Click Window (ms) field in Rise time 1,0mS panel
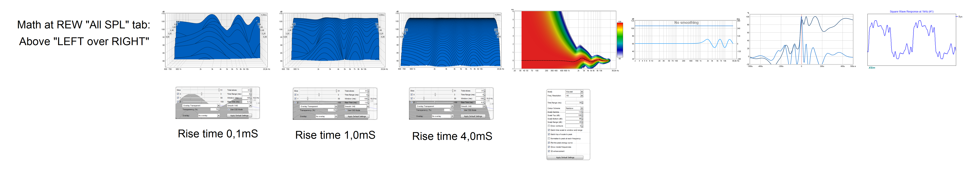 point(364,99)
